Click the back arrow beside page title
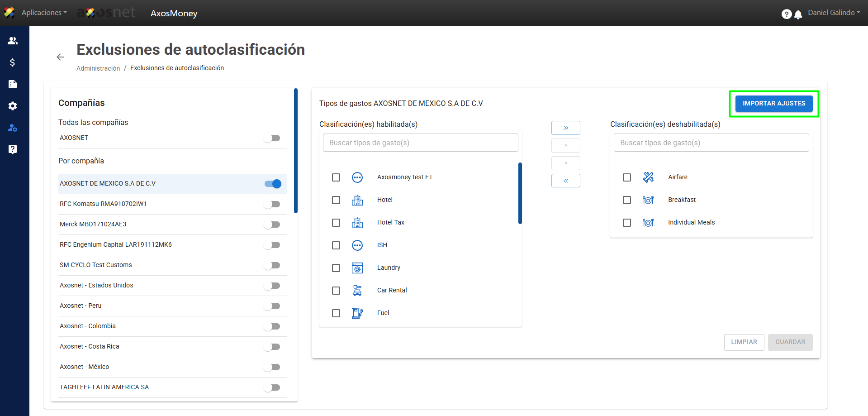 (x=60, y=57)
